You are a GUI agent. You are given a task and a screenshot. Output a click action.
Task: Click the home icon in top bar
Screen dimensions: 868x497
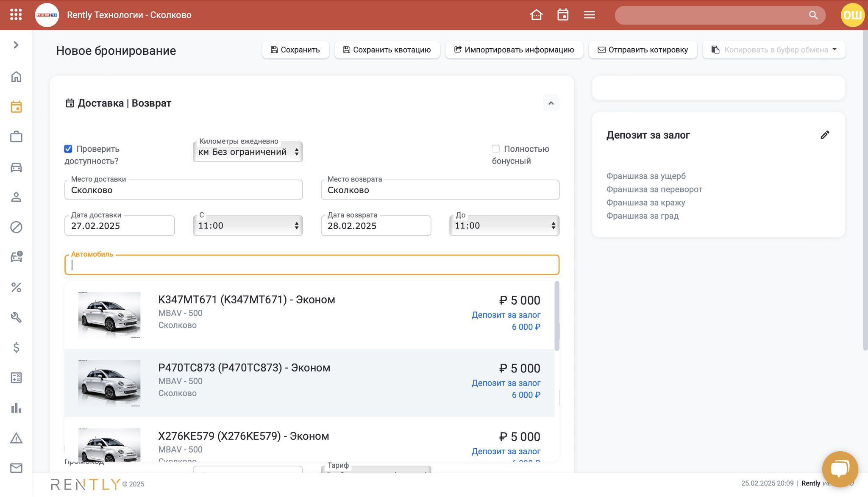536,15
